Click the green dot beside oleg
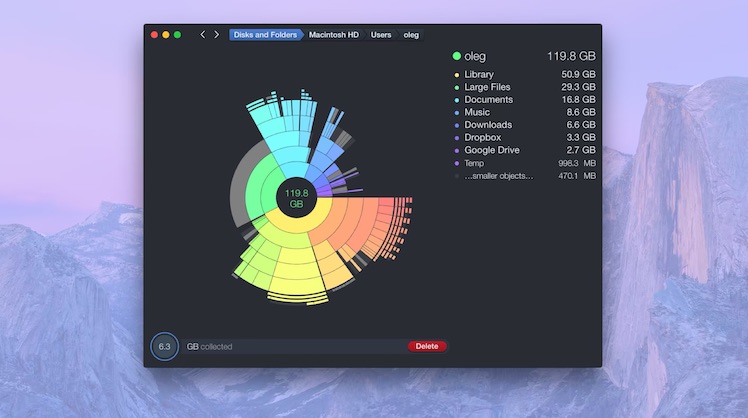 coord(457,57)
